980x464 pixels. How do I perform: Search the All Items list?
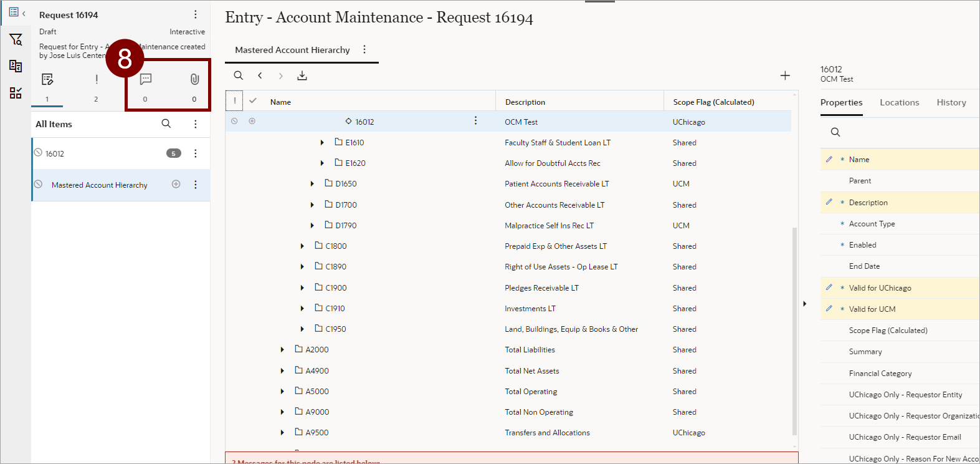[x=166, y=123]
